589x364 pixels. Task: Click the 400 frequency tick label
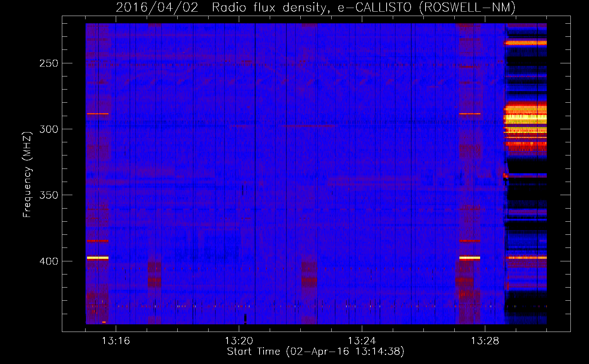[49, 261]
